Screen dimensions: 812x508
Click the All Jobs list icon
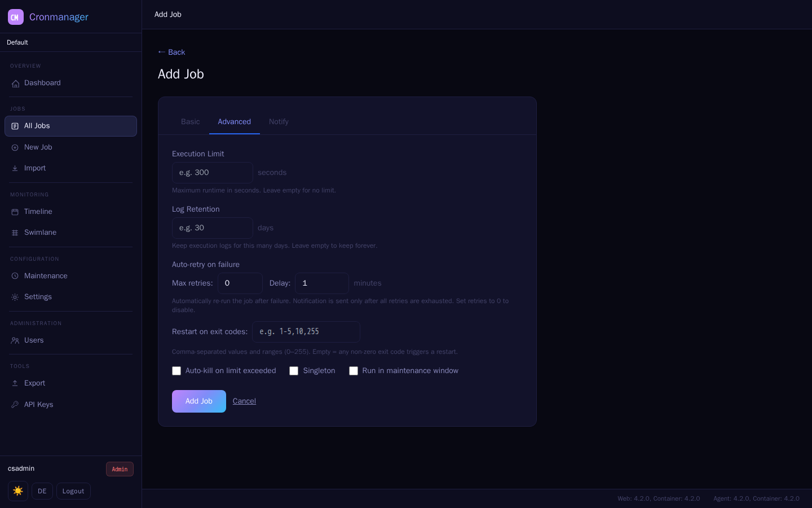15,126
